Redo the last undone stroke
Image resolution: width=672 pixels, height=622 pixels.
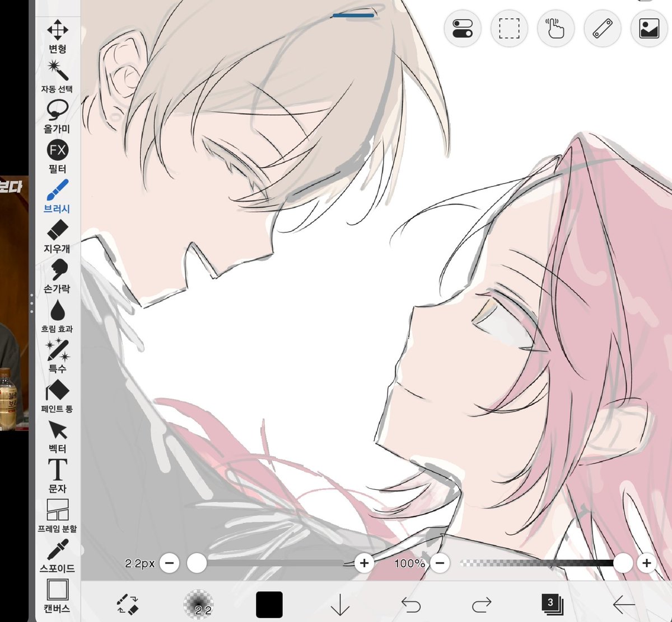pyautogui.click(x=482, y=605)
